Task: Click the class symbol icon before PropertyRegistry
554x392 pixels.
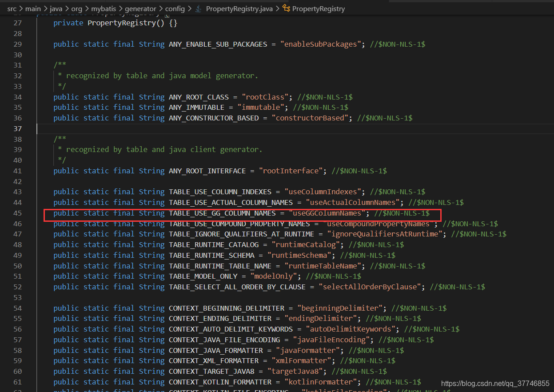Action: [x=286, y=8]
